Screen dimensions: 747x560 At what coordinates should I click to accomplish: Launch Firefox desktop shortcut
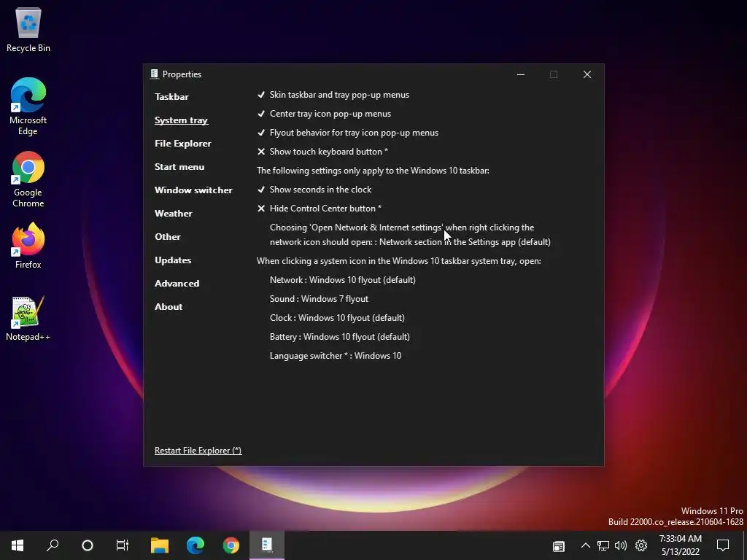28,246
